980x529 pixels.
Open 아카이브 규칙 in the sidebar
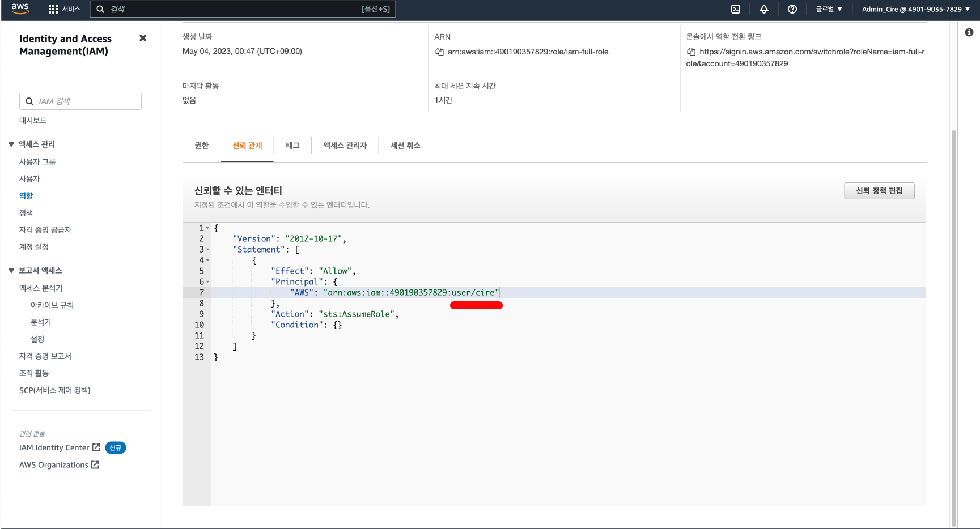click(x=52, y=305)
